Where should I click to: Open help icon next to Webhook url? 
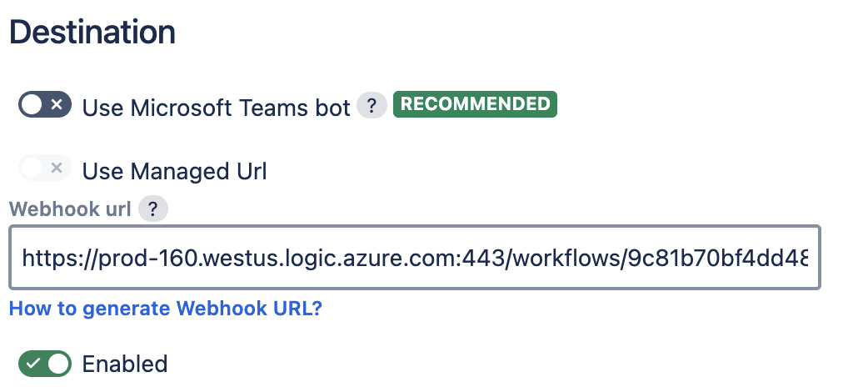tap(153, 209)
